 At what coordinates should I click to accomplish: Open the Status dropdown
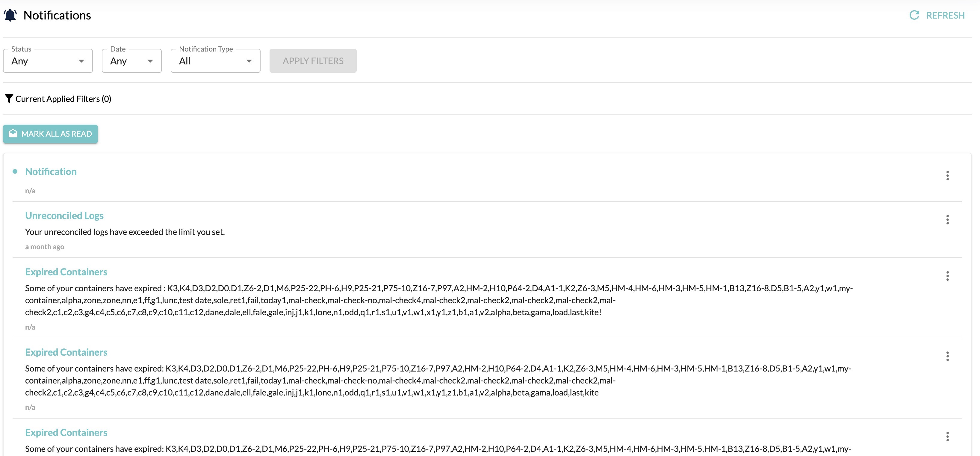(x=48, y=61)
